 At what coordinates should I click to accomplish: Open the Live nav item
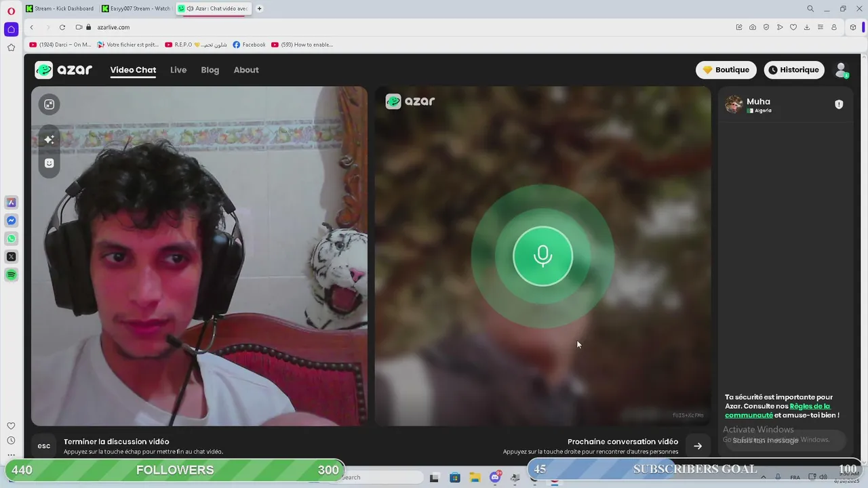tap(178, 70)
